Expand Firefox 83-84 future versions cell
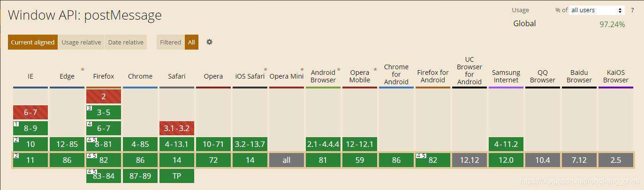Image resolution: width=644 pixels, height=190 pixels. point(104,176)
